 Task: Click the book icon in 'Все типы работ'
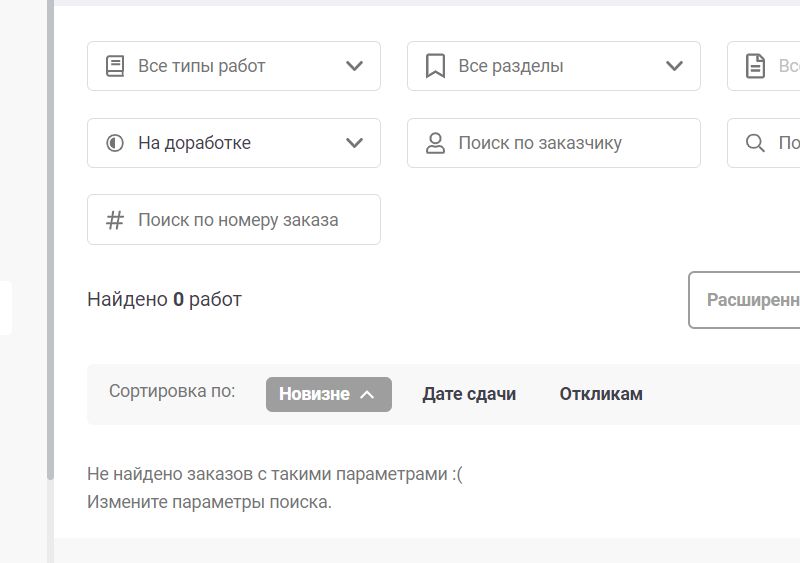click(x=115, y=66)
